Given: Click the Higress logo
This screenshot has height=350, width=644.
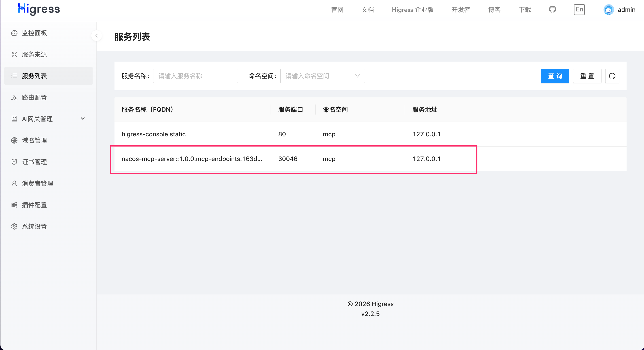Looking at the screenshot, I should tap(39, 9).
